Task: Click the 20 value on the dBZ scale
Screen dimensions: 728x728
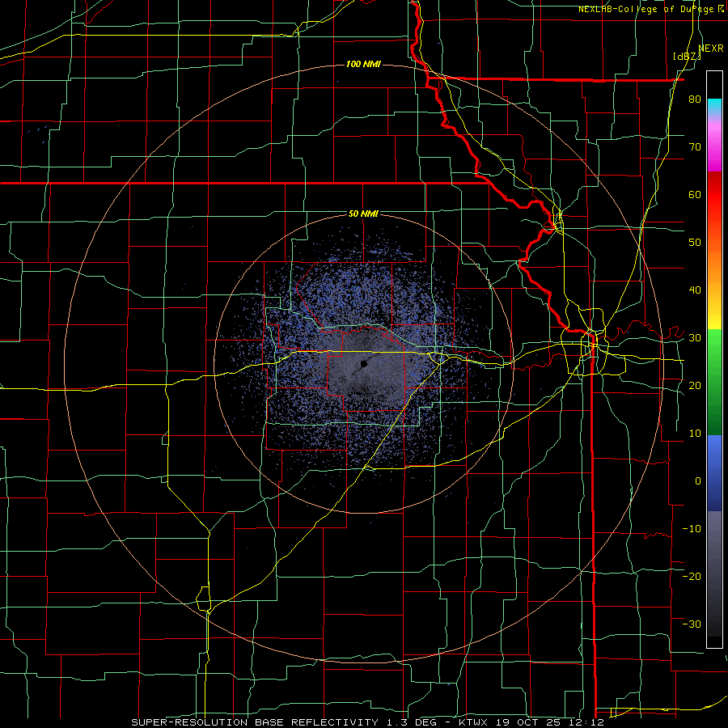Action: pos(695,386)
